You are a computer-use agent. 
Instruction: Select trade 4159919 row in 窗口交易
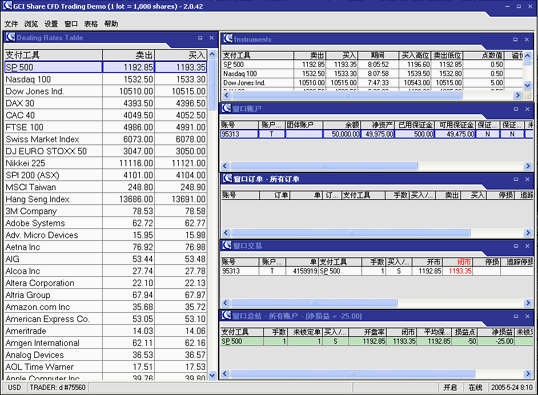(376, 271)
